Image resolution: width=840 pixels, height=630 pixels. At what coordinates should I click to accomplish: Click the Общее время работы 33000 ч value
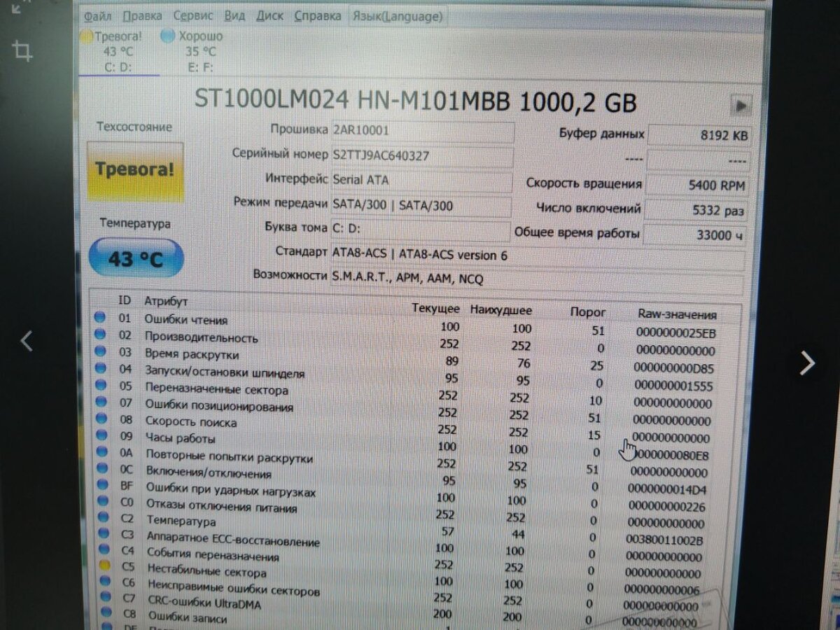tap(695, 234)
